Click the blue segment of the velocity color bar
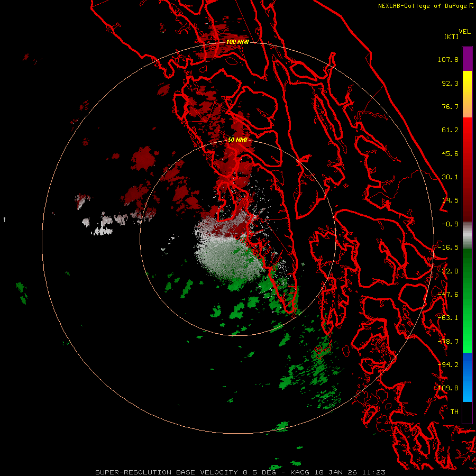Image resolution: width=476 pixels, height=476 pixels. pyautogui.click(x=467, y=377)
